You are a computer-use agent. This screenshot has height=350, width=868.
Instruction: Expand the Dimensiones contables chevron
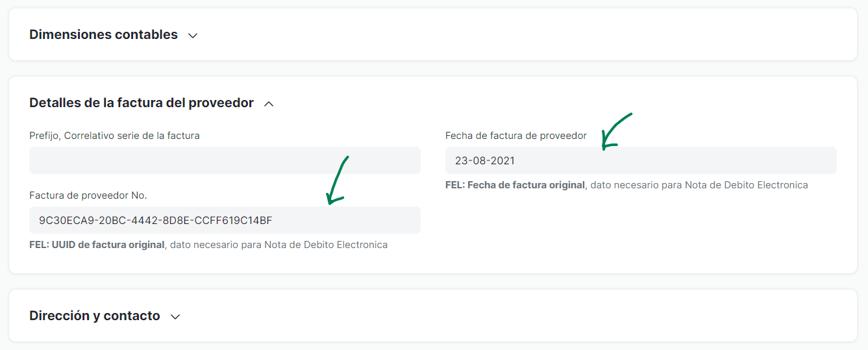[192, 36]
